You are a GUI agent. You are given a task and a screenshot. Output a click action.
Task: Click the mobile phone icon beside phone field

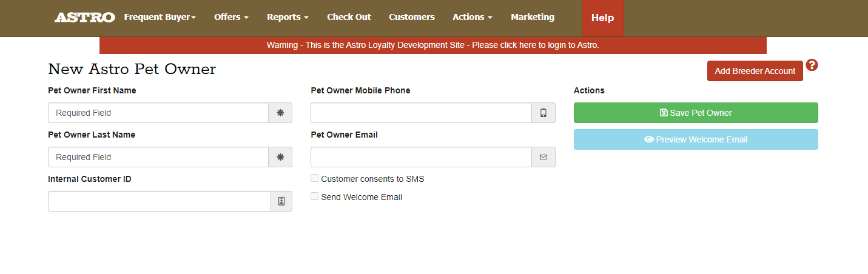[543, 113]
